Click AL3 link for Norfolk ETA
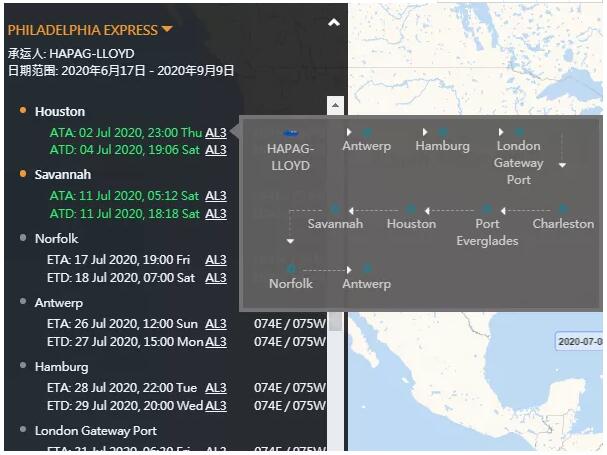The image size is (607, 455). (x=216, y=260)
